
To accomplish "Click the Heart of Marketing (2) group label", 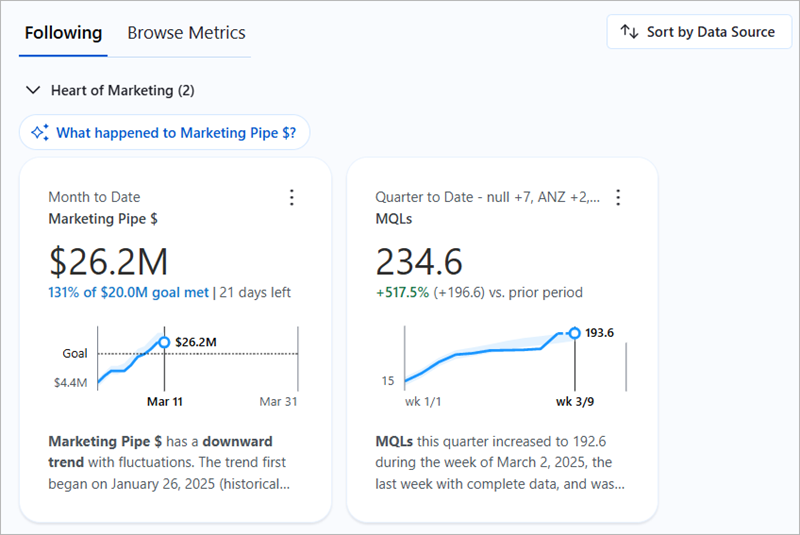I will [122, 90].
